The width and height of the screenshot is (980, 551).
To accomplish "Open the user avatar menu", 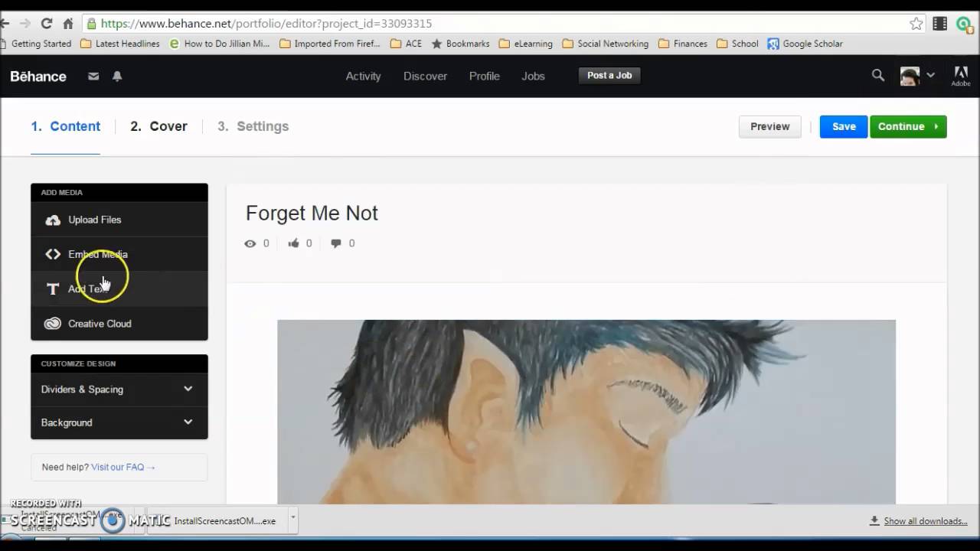I will (916, 76).
